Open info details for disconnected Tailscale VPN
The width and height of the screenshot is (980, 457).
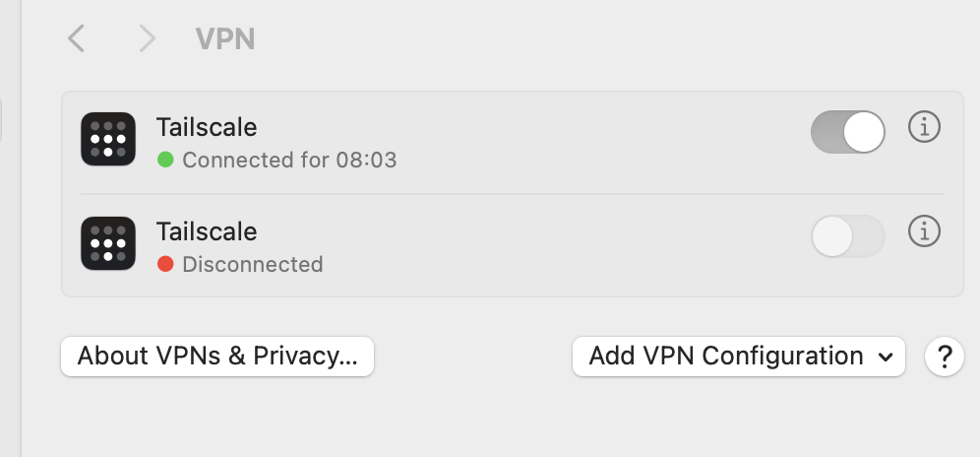(x=924, y=231)
